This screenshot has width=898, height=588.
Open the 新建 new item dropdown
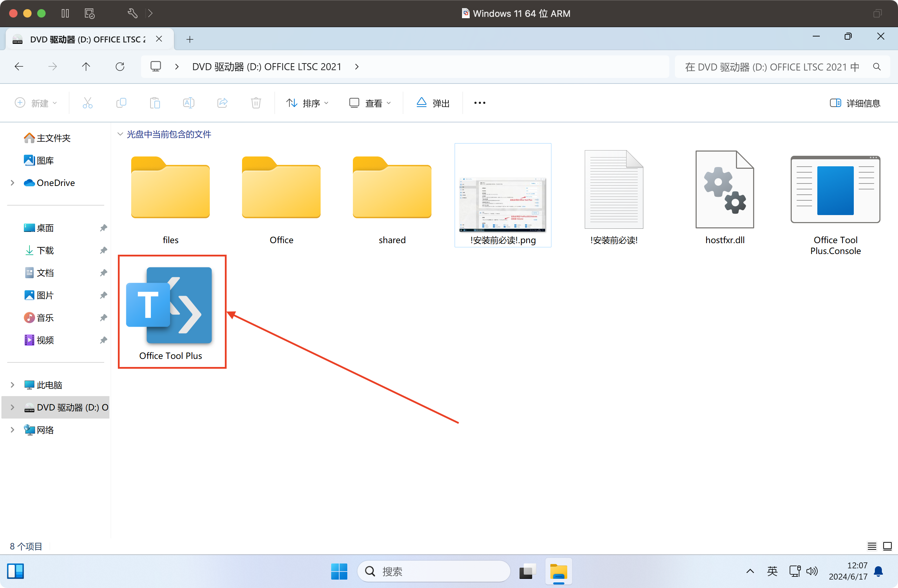[36, 103]
